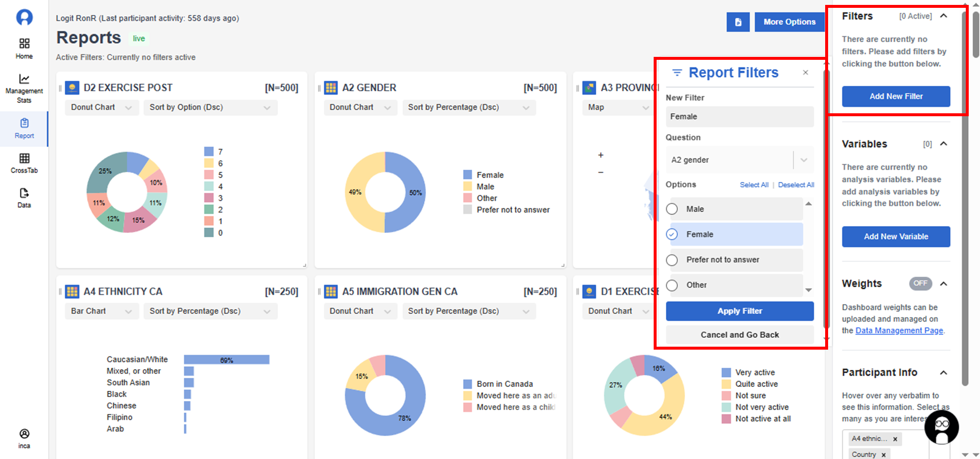Screen dimensions: 980x459
Task: Open the Home icon in sidebar
Action: point(24,49)
